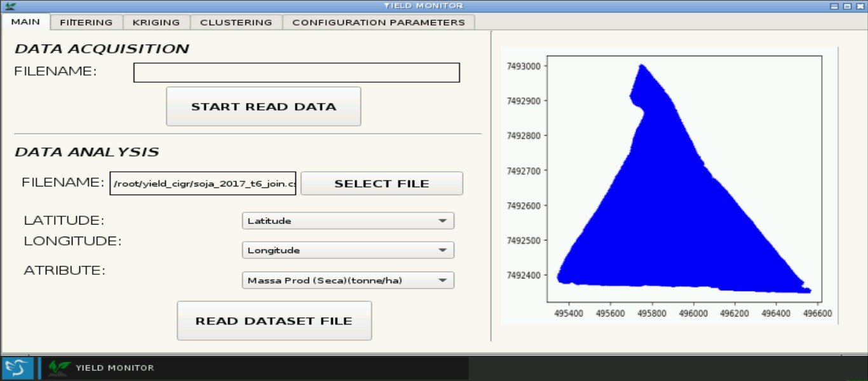The height and width of the screenshot is (381, 868).
Task: Click the Data Analysis filename path field
Action: (x=203, y=184)
